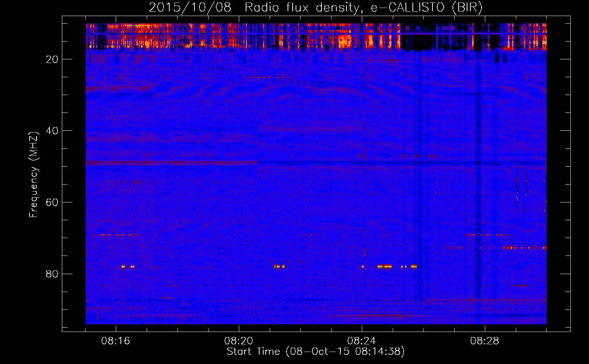
Task: Click the 08:20 time tick label
Action: pos(239,341)
